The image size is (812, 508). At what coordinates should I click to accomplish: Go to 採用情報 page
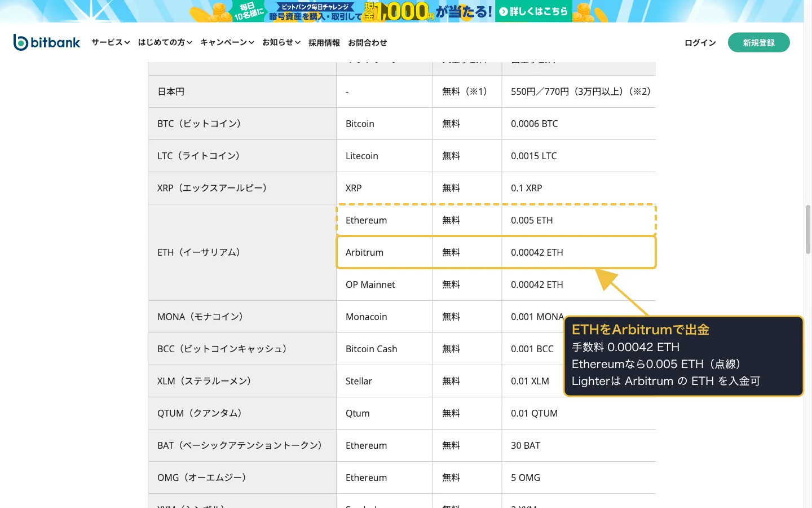324,43
